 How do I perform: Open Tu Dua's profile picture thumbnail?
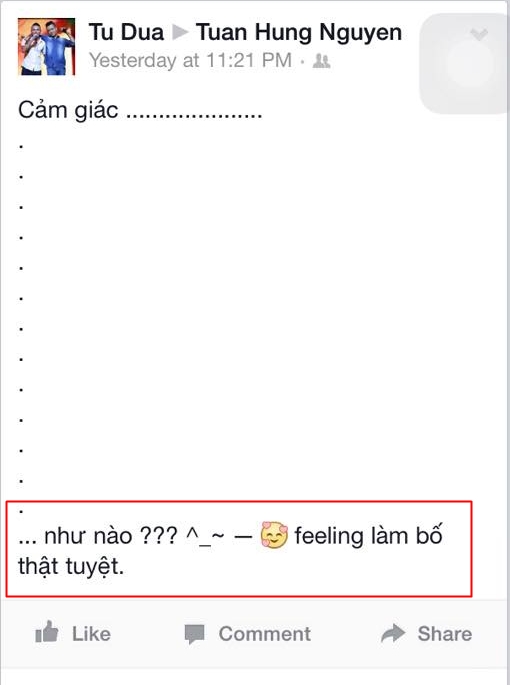[x=46, y=47]
